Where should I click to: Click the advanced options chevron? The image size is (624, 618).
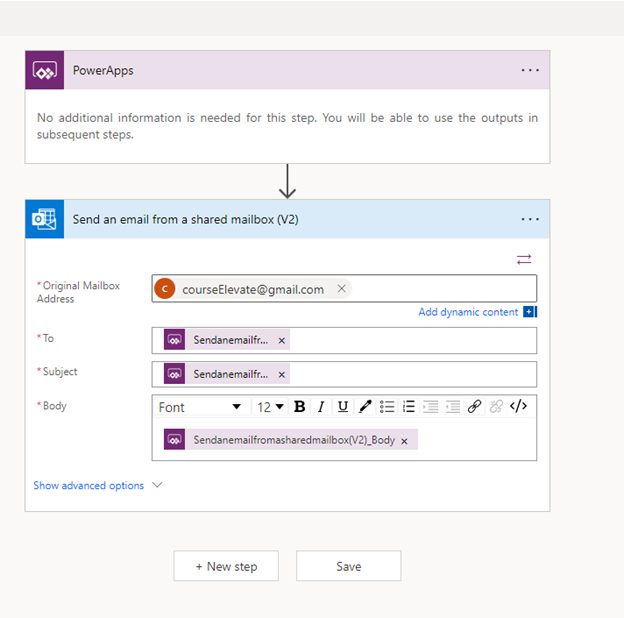158,485
